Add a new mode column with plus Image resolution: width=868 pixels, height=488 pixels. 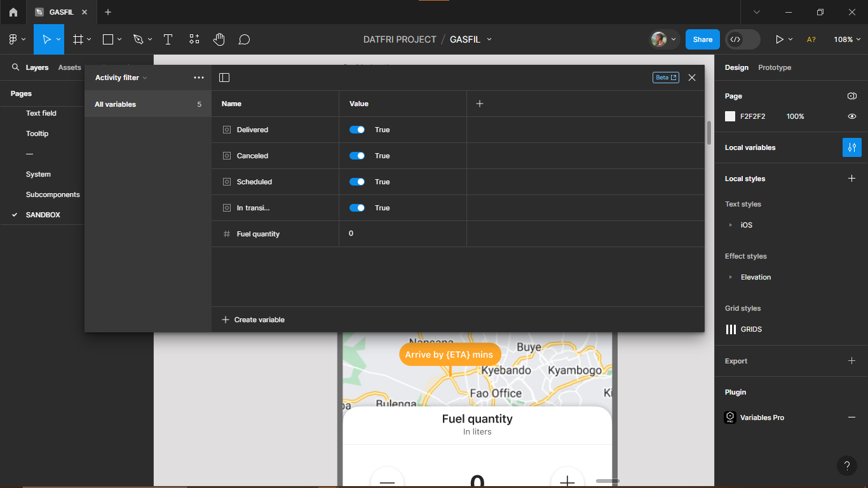[x=480, y=104]
